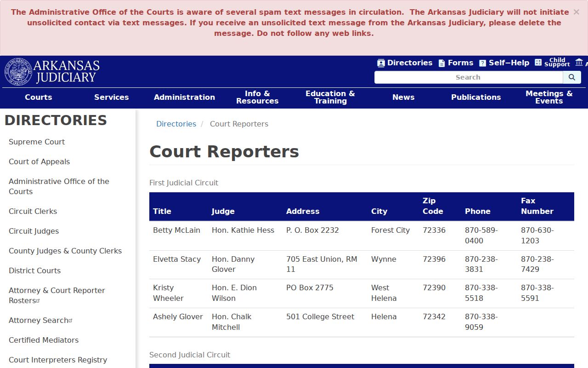Open the Services menu
The image size is (588, 368).
tap(112, 98)
